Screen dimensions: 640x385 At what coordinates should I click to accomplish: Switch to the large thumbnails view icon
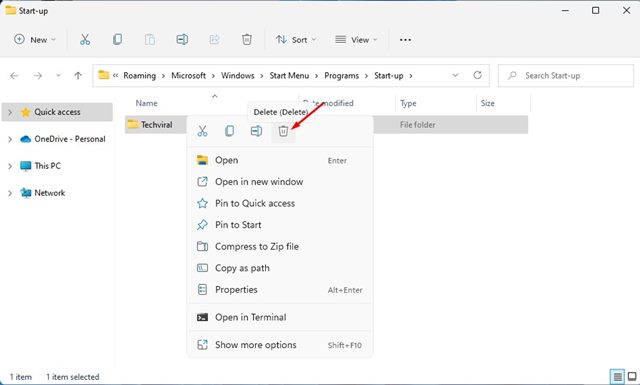click(632, 376)
